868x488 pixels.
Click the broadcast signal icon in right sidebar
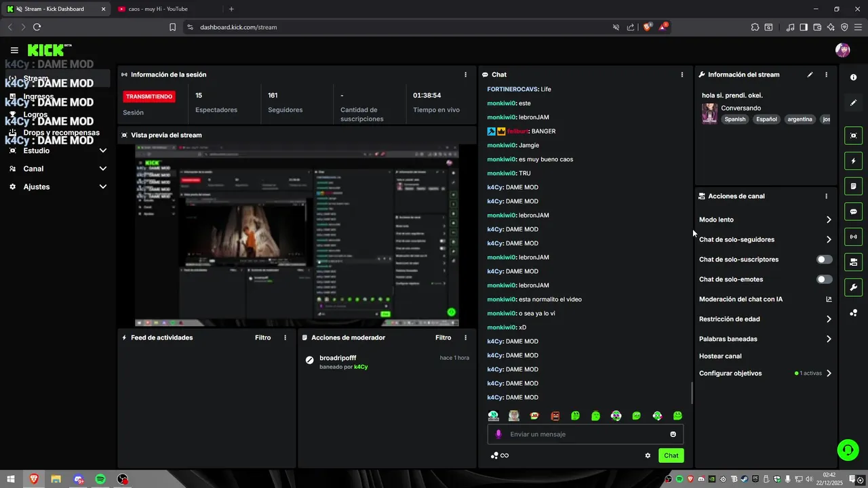pyautogui.click(x=853, y=237)
